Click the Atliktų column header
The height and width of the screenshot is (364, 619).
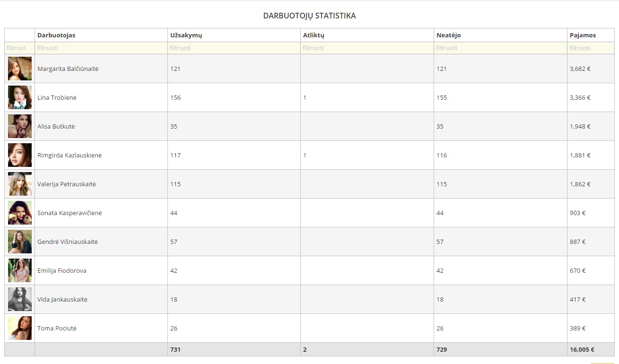[x=314, y=35]
